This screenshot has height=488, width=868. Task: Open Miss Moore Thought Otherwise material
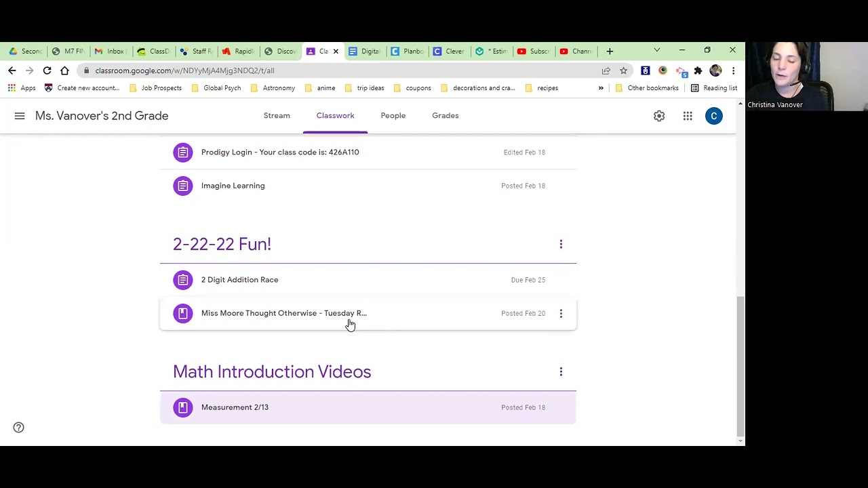pyautogui.click(x=368, y=313)
